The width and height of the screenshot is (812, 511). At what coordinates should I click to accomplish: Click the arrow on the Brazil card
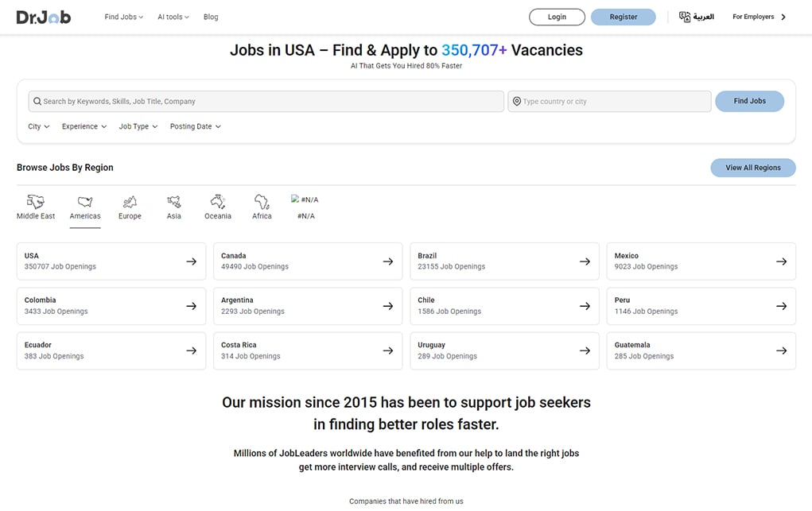(585, 261)
